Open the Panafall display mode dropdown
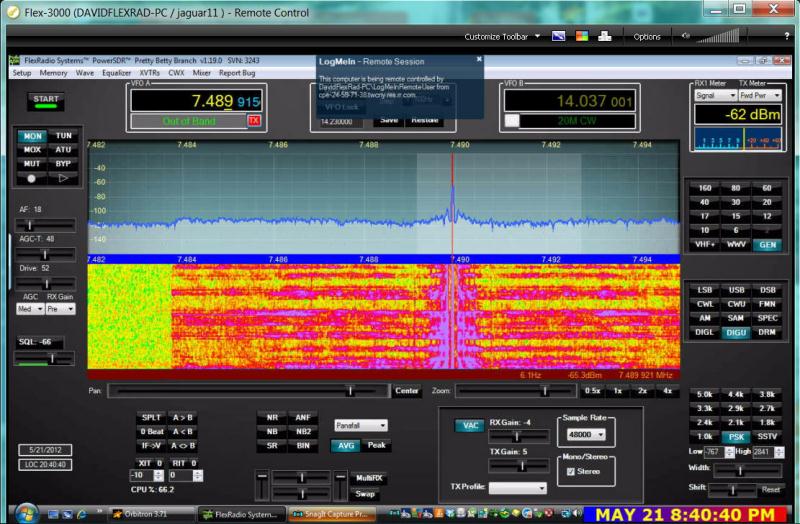Screen dimensions: 800x524 (361, 425)
